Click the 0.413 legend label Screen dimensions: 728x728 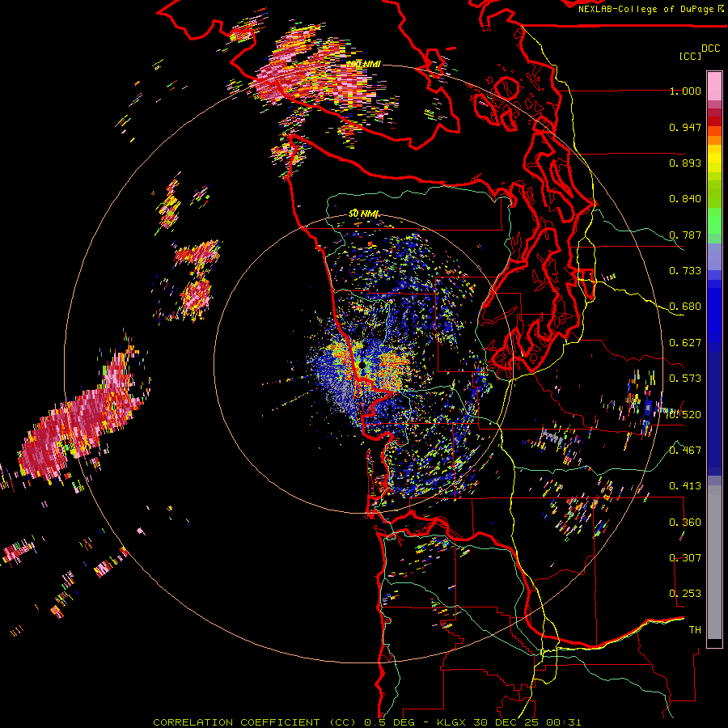pos(685,486)
